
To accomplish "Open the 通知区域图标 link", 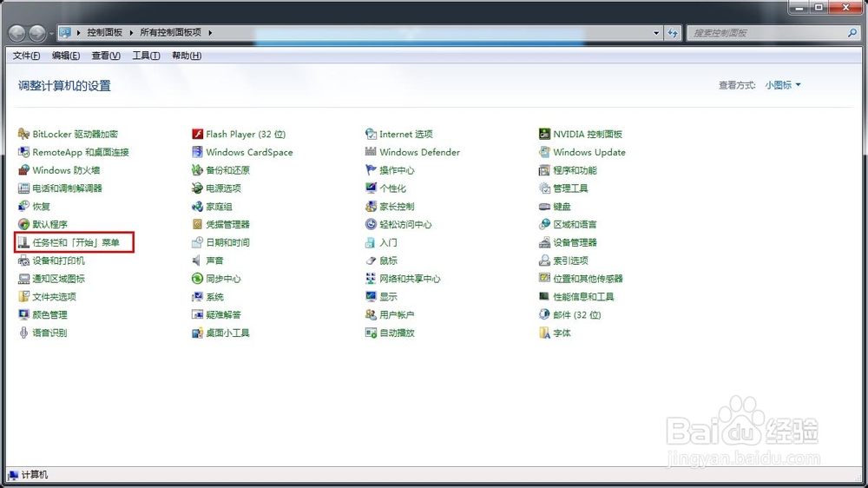I will point(59,279).
